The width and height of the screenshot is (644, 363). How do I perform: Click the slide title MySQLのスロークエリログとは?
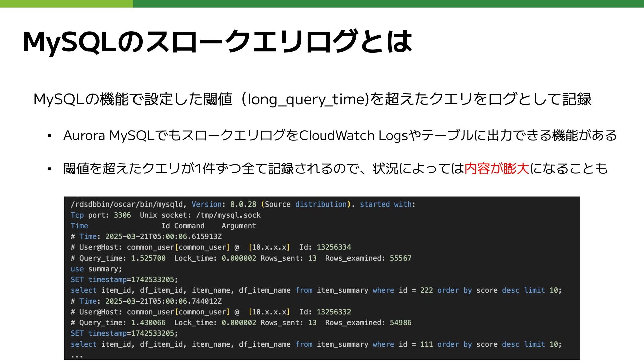point(217,42)
